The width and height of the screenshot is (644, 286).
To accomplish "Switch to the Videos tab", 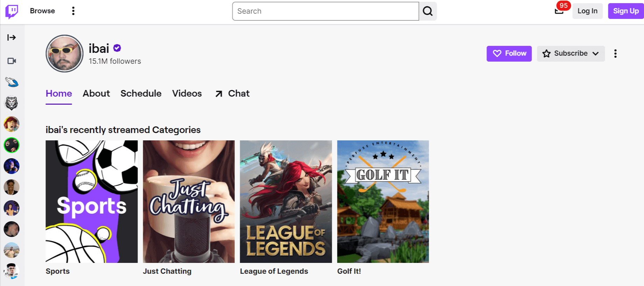I will (187, 93).
